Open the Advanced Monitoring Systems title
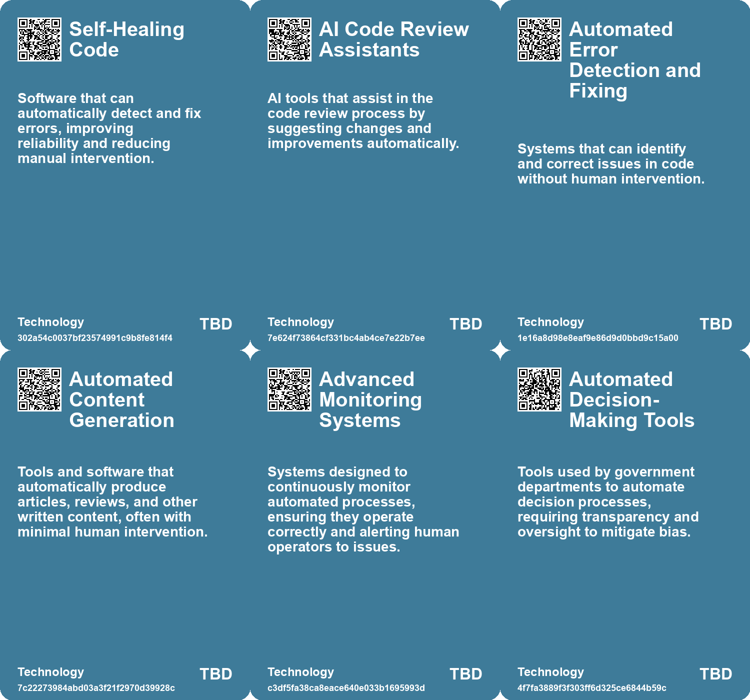750x700 pixels. point(370,399)
